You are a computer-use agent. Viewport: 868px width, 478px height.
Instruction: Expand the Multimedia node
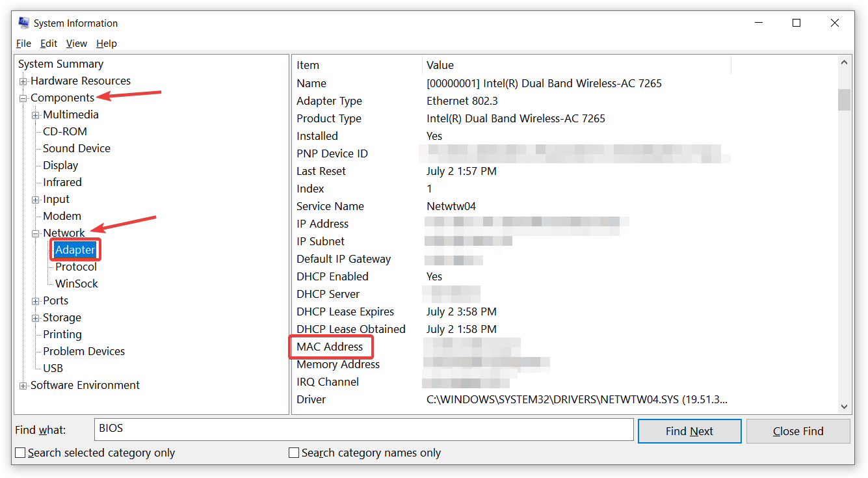click(36, 115)
